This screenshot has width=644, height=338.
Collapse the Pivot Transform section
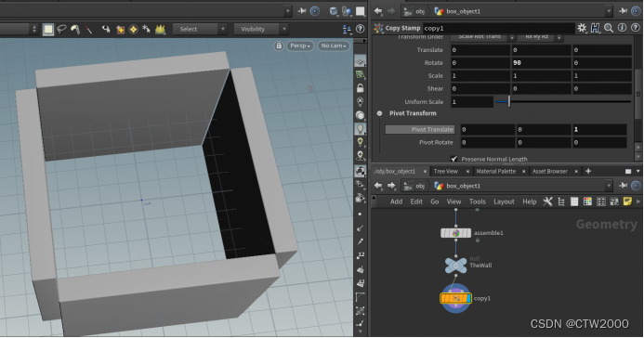(x=379, y=113)
